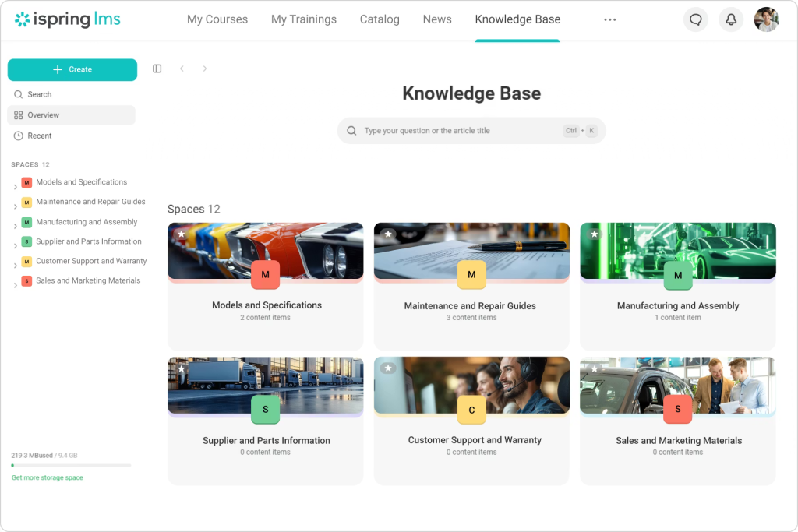The width and height of the screenshot is (798, 532).
Task: Click the Create button
Action: tap(72, 69)
